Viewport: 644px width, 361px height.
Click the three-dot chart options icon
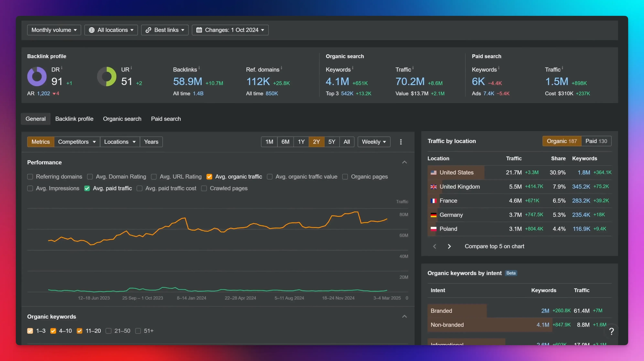[401, 142]
